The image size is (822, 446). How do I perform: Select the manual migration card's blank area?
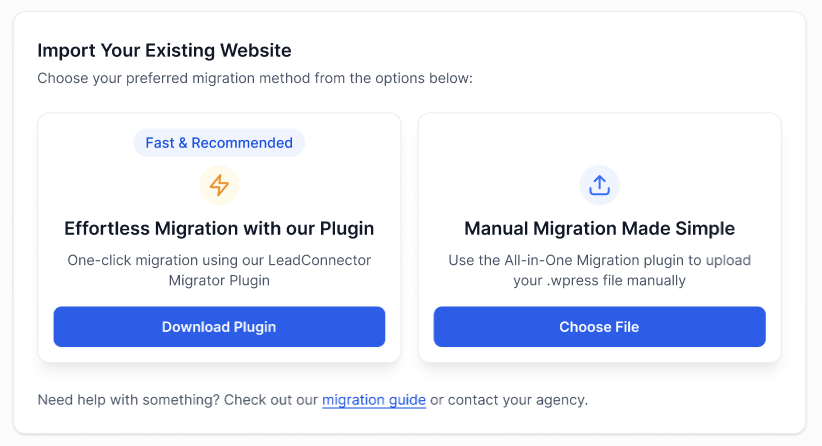coord(700,160)
